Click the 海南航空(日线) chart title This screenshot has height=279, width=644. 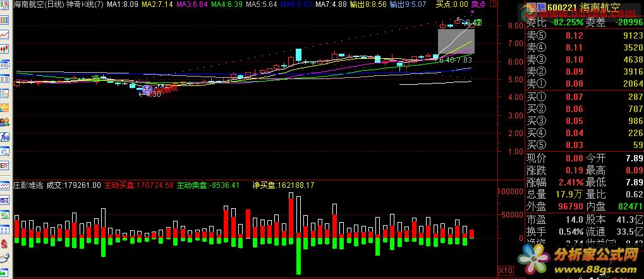[x=39, y=4]
